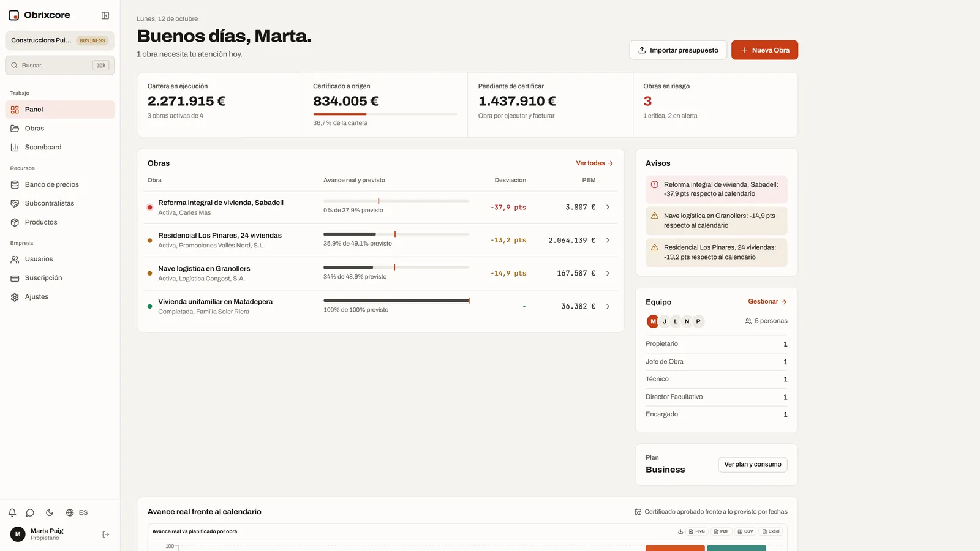Focus the Buscar search field
The image size is (980, 551).
(x=60, y=66)
